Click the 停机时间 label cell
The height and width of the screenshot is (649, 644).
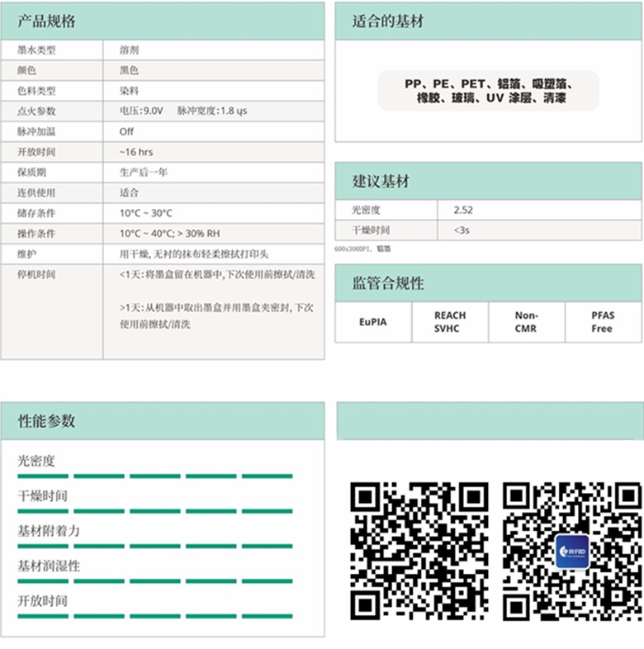pyautogui.click(x=52, y=311)
